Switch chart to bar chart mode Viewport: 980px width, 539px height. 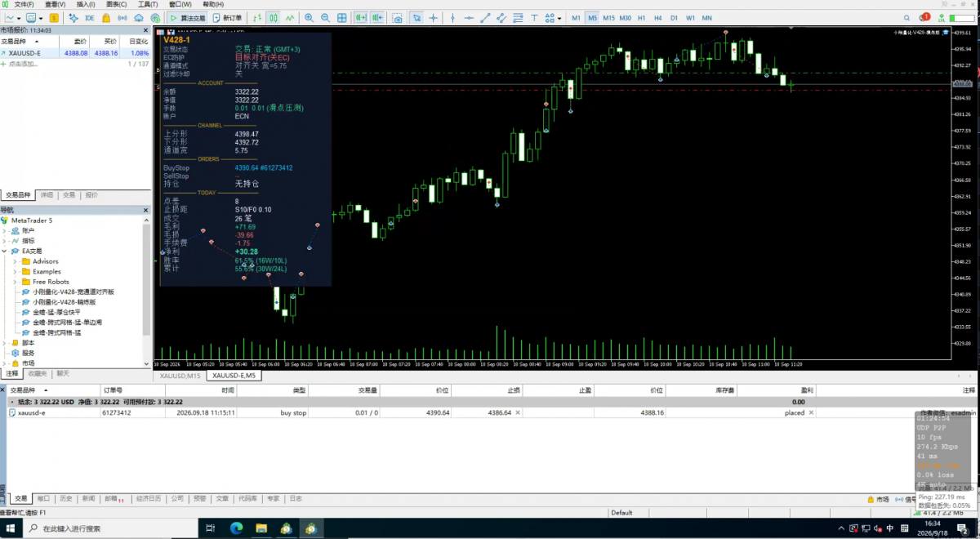coord(256,17)
